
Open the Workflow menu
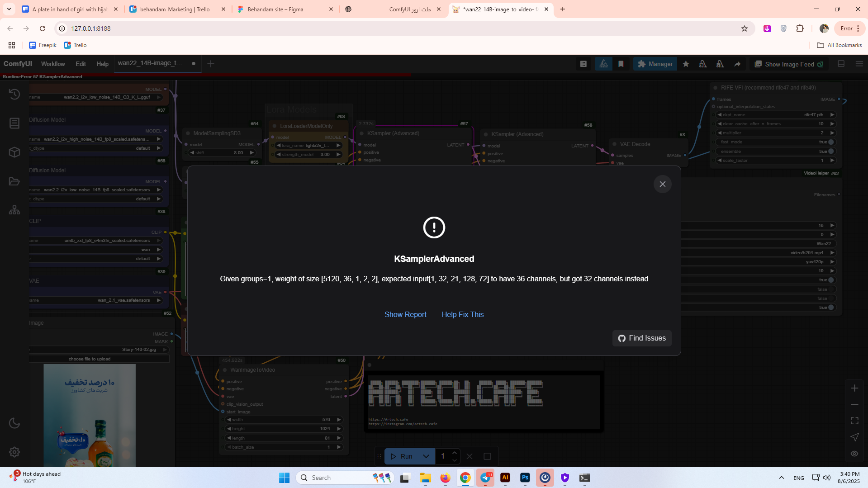pos(53,64)
